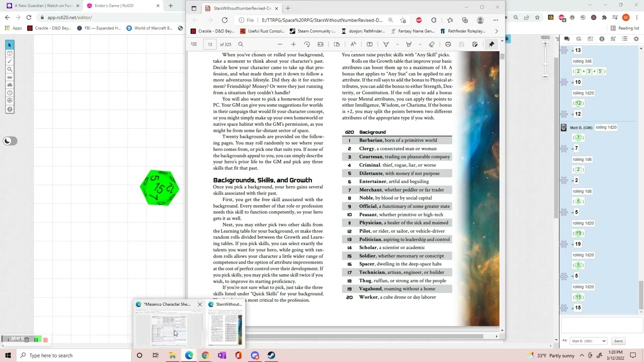644x362 pixels.
Task: Edit the PDF page number field
Action: coord(210,44)
